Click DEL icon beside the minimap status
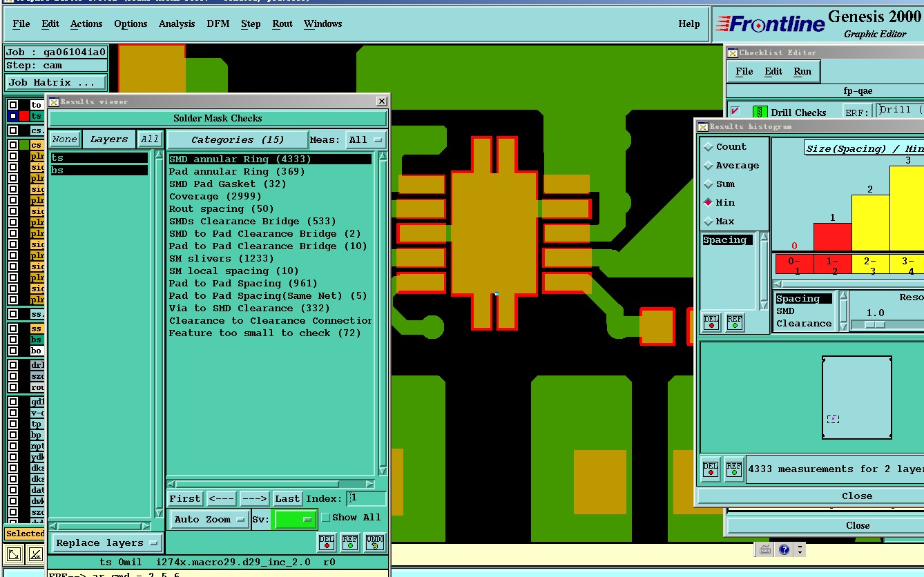This screenshot has width=924, height=577. click(711, 469)
